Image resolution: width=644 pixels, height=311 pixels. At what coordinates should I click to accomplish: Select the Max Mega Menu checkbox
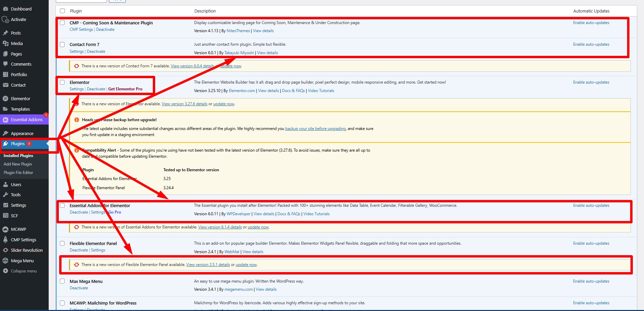tap(62, 281)
